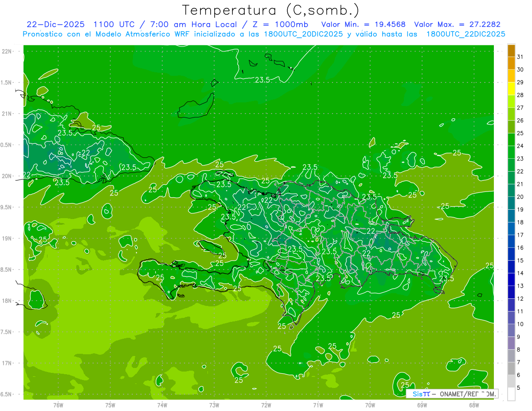Click the ONAMET/RED DOM. credit label
The image size is (532, 411).
click(468, 394)
